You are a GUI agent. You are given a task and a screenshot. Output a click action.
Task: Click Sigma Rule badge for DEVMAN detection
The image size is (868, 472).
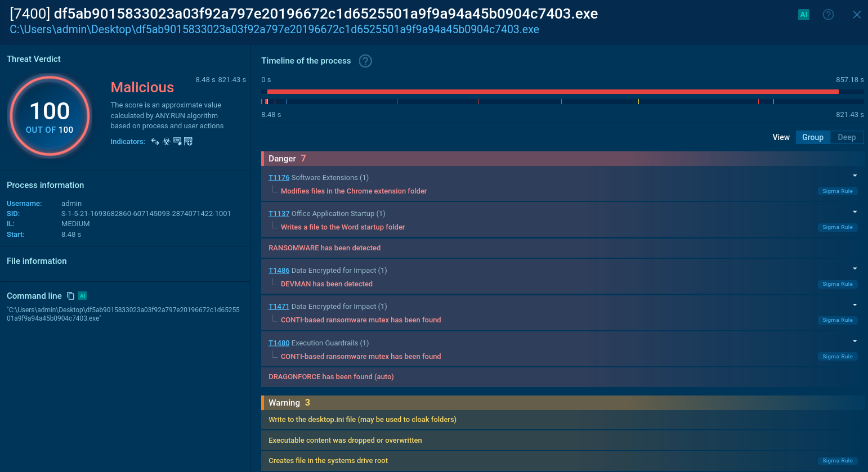coord(838,284)
